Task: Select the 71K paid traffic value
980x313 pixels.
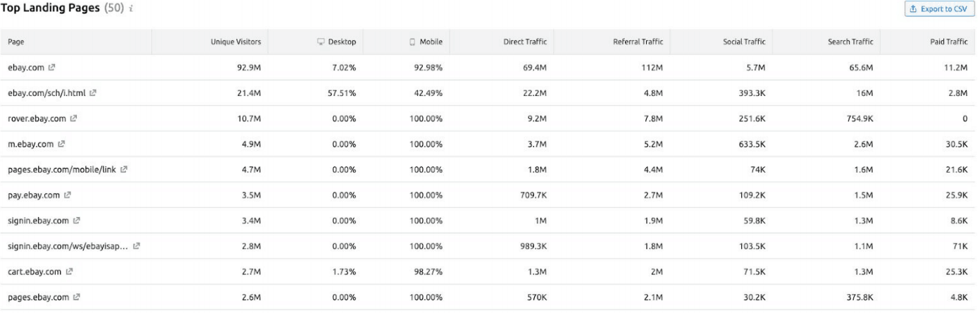Action: point(960,246)
